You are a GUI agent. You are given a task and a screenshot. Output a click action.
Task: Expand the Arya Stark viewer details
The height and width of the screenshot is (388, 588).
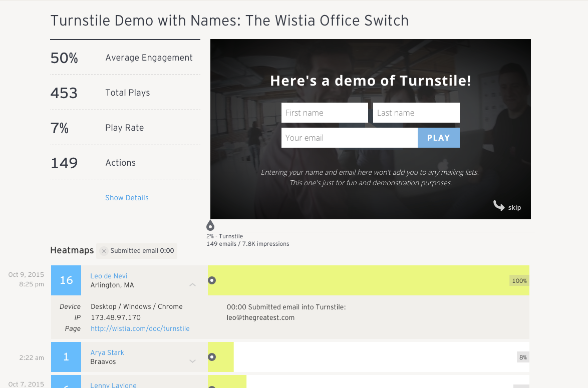(x=192, y=361)
